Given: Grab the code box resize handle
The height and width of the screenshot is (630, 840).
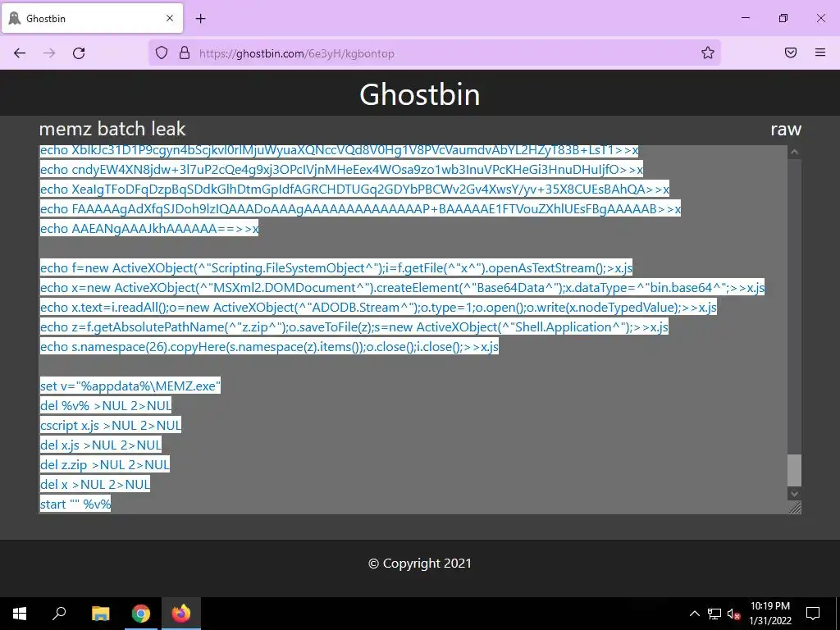Looking at the screenshot, I should click(x=795, y=507).
